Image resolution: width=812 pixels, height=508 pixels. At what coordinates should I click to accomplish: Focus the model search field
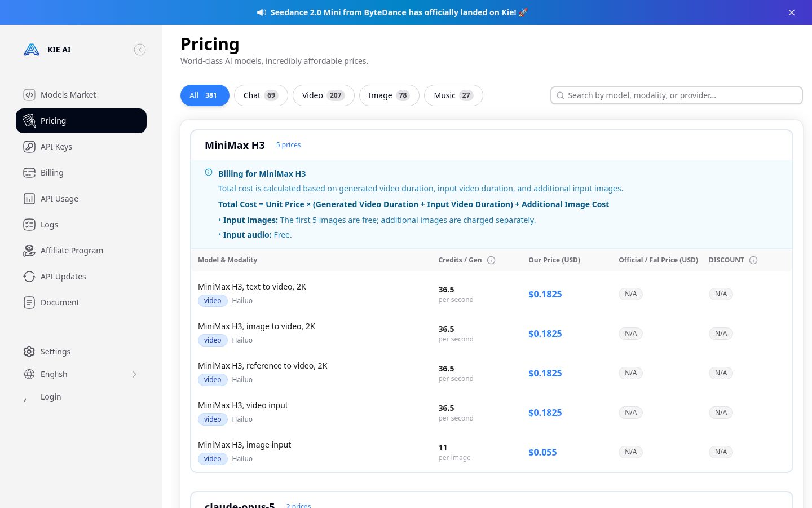(x=677, y=95)
